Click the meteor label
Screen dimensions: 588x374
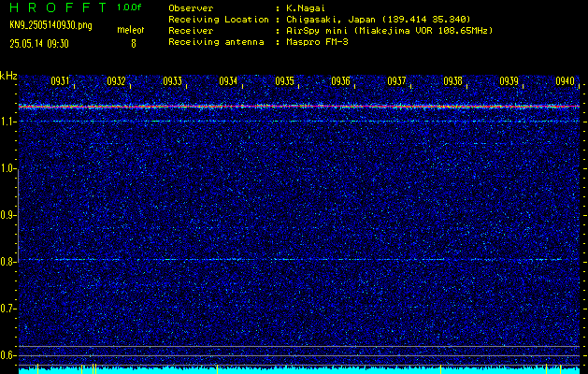pyautogui.click(x=131, y=30)
